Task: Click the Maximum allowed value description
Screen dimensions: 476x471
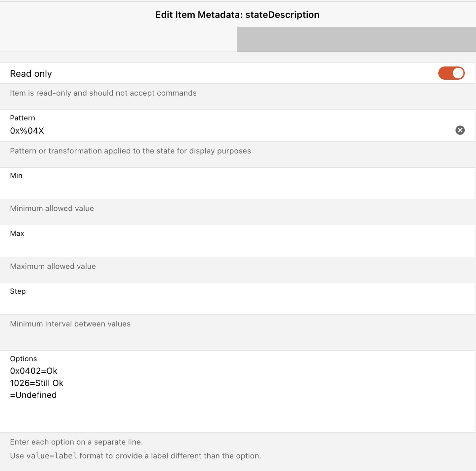Action: [x=53, y=266]
